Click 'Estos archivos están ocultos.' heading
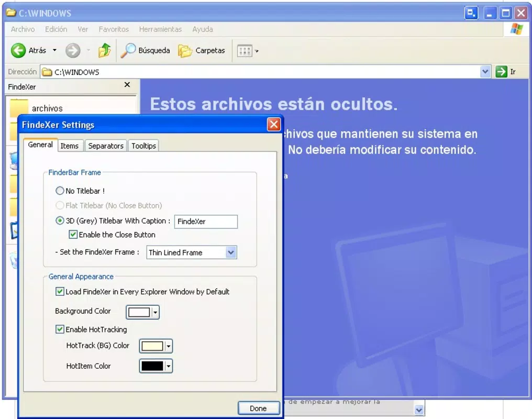 click(x=274, y=104)
